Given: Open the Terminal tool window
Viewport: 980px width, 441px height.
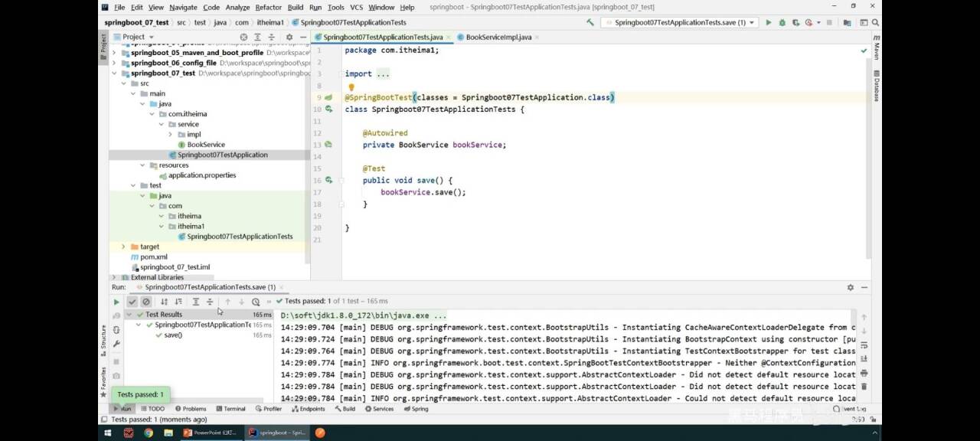Looking at the screenshot, I should pos(230,409).
